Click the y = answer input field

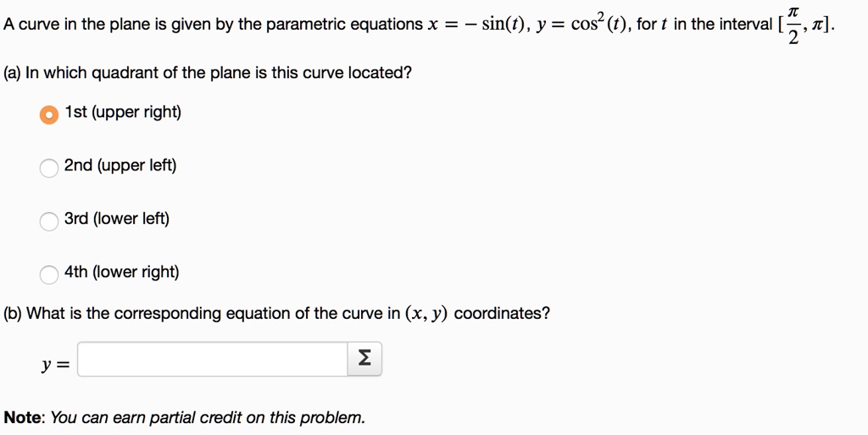213,360
